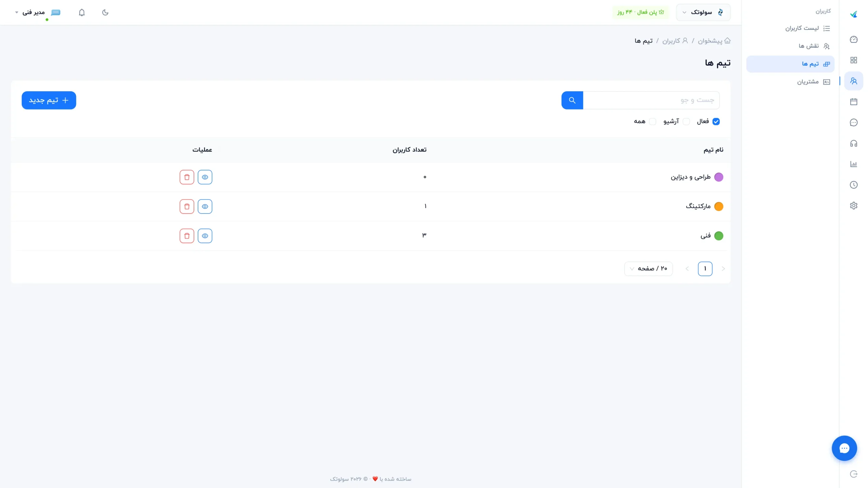The width and height of the screenshot is (868, 488).
Task: Open floating chat bubble button
Action: (x=844, y=448)
